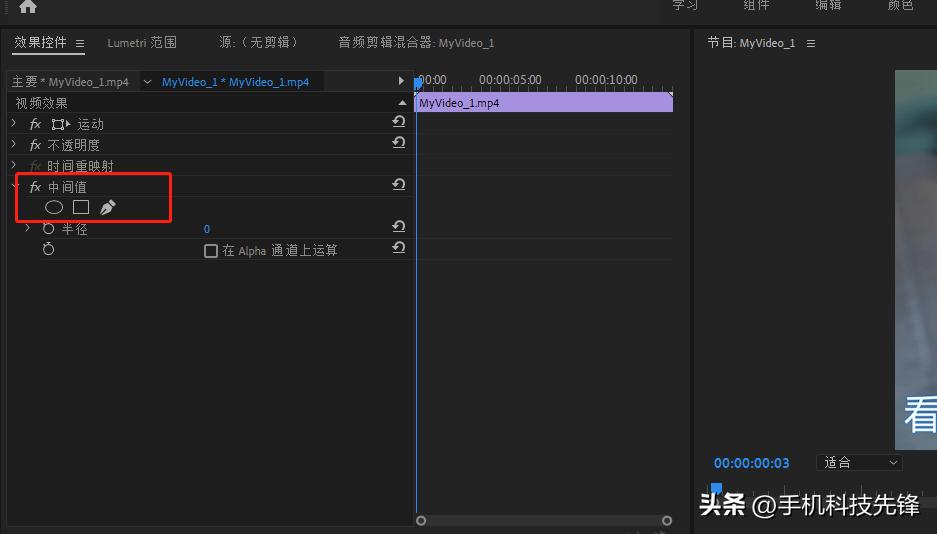Reset the 不透明度 (Opacity) effect
The image size is (937, 534).
pos(398,143)
